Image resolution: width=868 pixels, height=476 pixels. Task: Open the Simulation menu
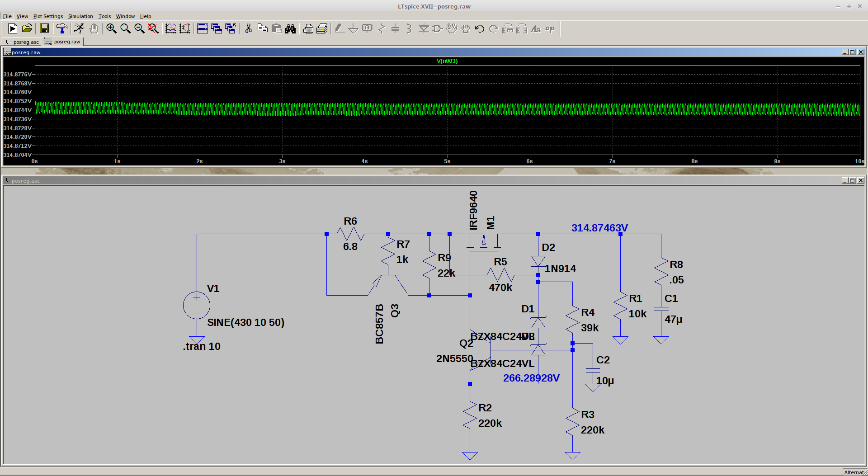coord(80,16)
